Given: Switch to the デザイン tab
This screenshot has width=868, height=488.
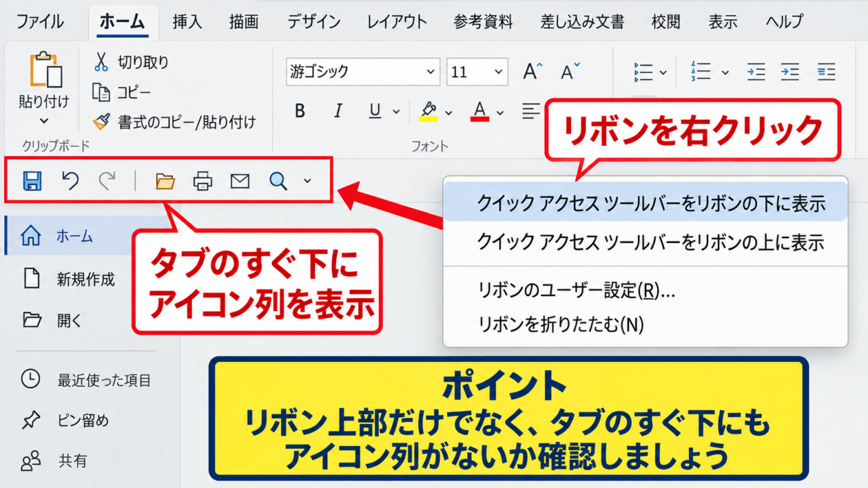Looking at the screenshot, I should tap(313, 22).
